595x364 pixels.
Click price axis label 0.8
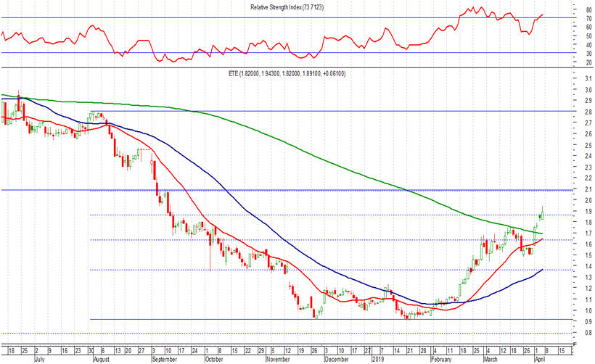tap(588, 333)
